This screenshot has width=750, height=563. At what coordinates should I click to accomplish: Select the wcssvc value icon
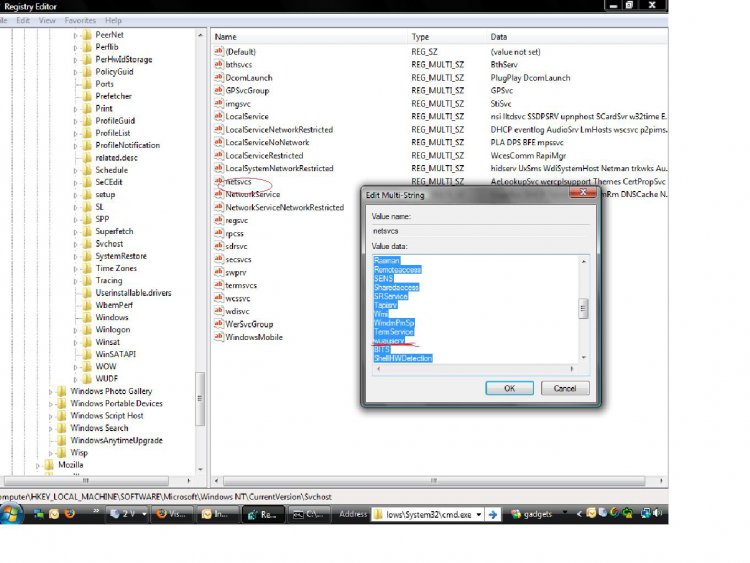coord(219,298)
